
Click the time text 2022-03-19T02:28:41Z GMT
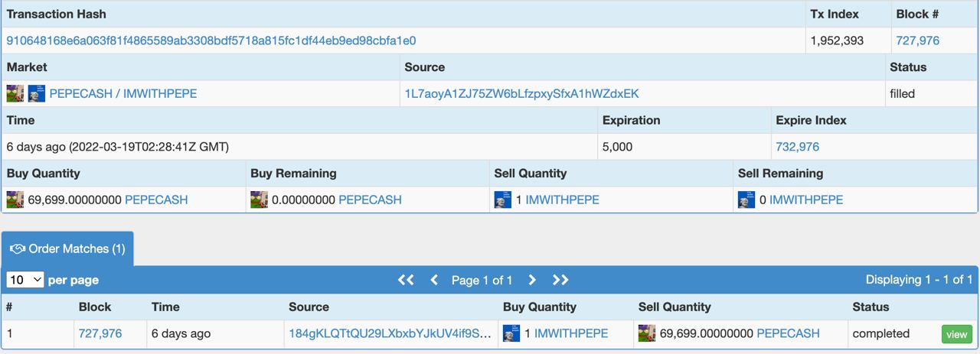click(x=149, y=146)
